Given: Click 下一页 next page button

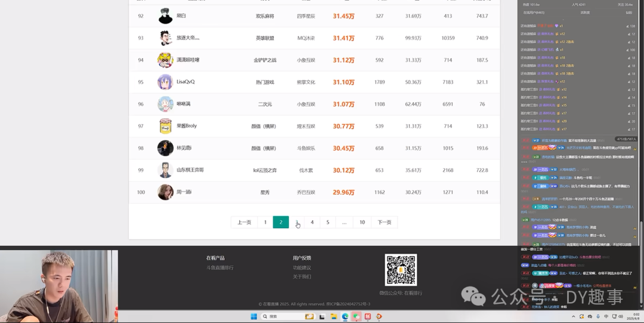Looking at the screenshot, I should click(385, 222).
